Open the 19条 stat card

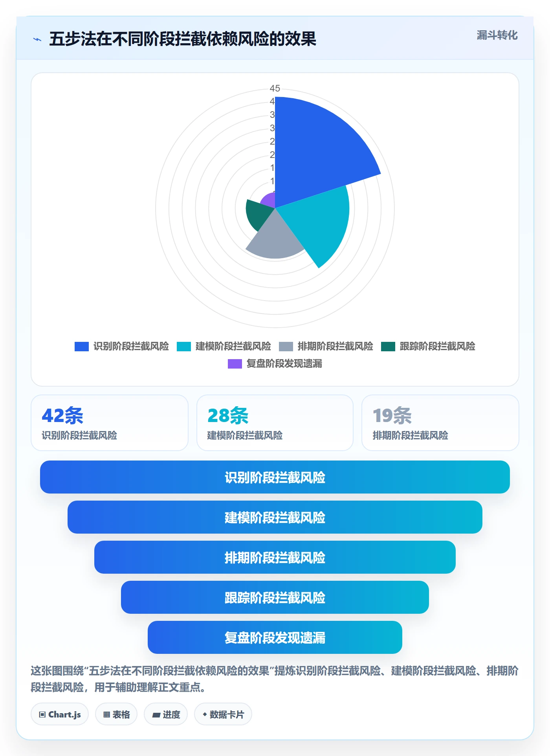pos(440,423)
